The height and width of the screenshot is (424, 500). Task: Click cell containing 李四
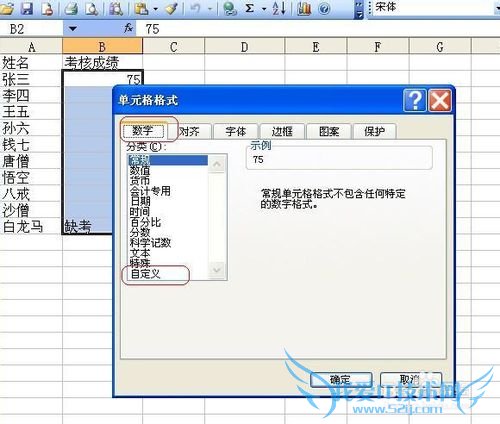pos(31,95)
